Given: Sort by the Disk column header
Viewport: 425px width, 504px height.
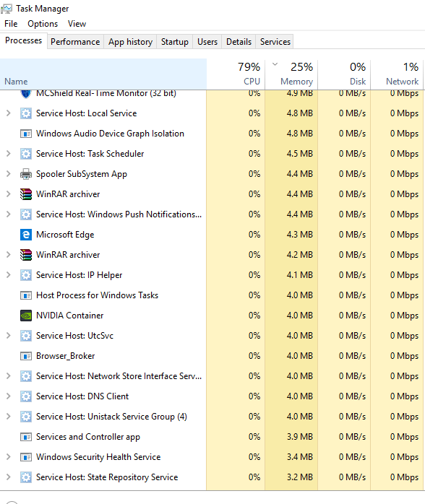Looking at the screenshot, I should pyautogui.click(x=344, y=74).
